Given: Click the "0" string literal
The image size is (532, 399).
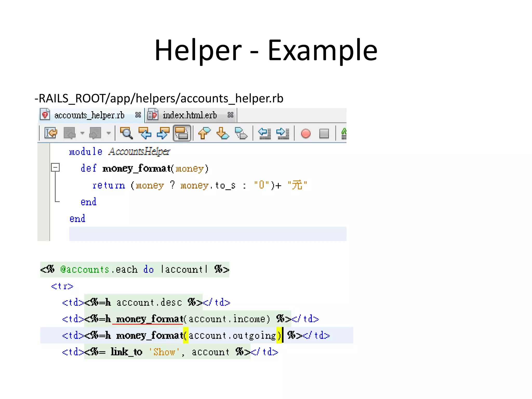Looking at the screenshot, I should (262, 185).
